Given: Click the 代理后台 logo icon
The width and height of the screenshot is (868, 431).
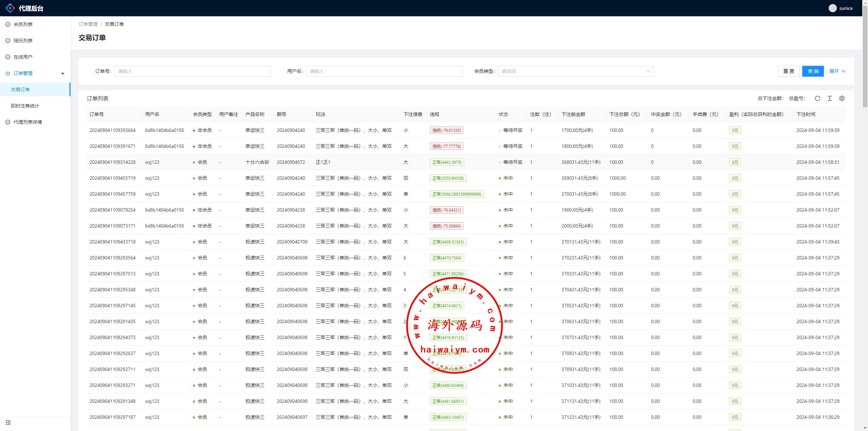Looking at the screenshot, I should coord(10,8).
